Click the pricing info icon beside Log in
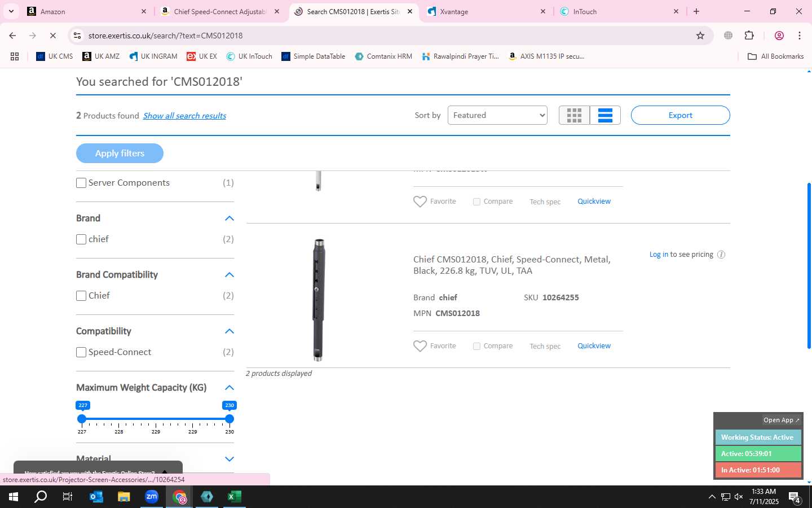812x508 pixels. (x=721, y=255)
